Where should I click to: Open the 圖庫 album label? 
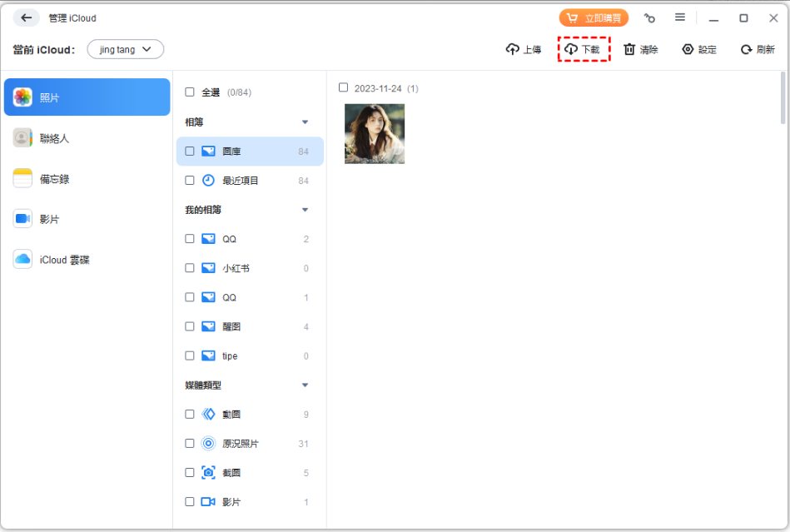231,152
